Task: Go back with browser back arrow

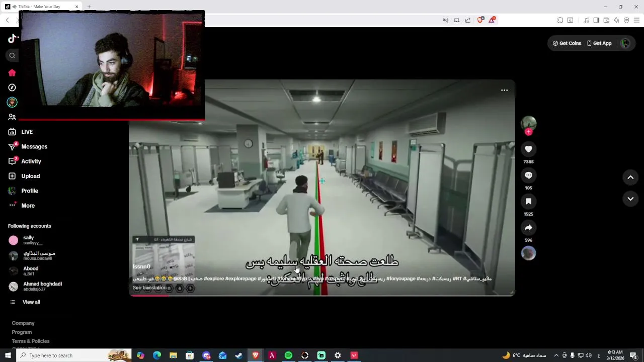Action: click(8, 20)
